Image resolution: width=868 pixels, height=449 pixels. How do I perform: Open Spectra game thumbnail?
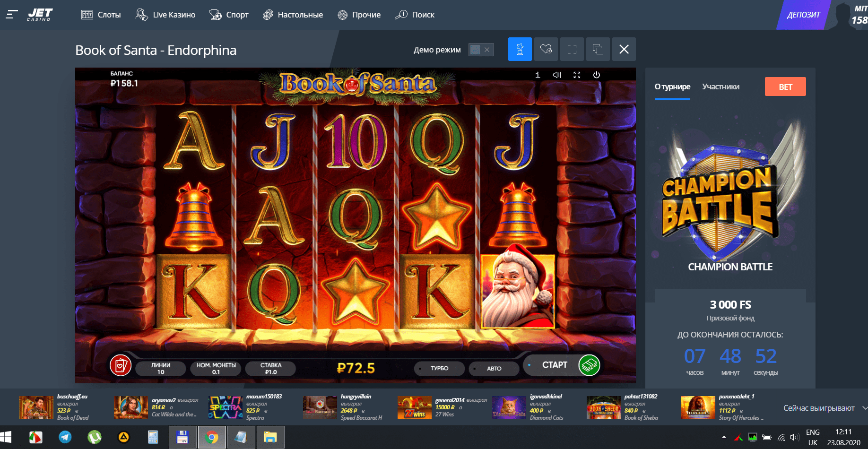point(226,407)
